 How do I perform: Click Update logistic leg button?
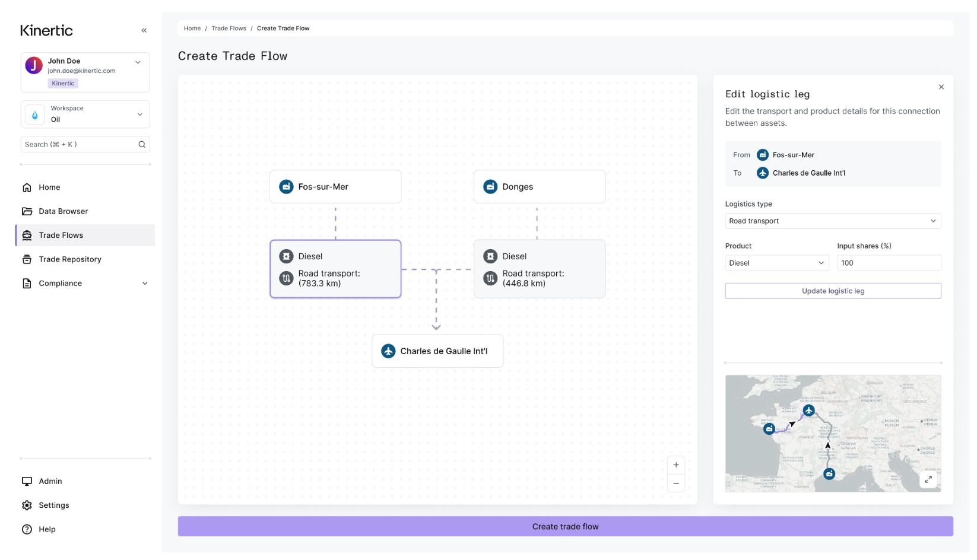point(833,291)
